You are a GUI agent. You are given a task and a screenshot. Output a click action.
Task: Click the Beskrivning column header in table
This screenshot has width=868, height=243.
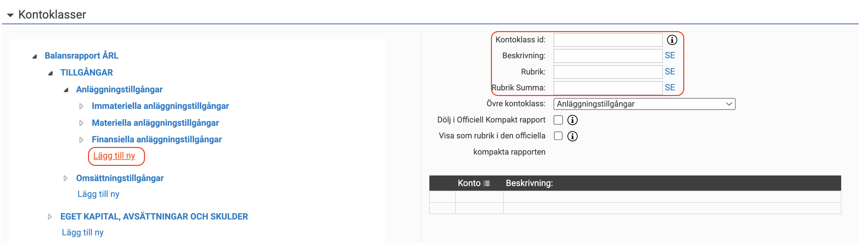click(529, 183)
